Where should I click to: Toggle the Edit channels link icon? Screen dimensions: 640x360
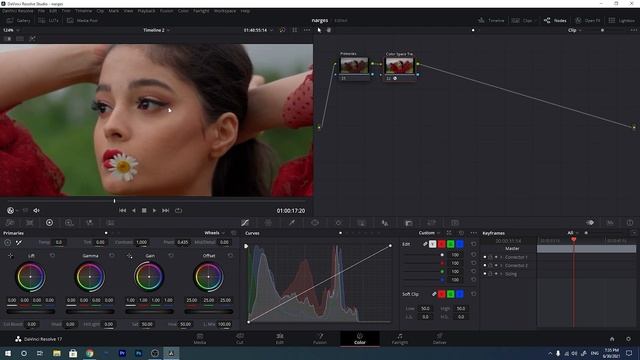pos(425,244)
